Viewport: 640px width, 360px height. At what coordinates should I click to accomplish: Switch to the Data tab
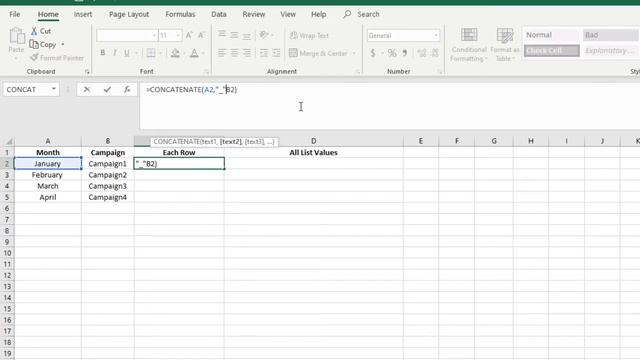pyautogui.click(x=219, y=14)
